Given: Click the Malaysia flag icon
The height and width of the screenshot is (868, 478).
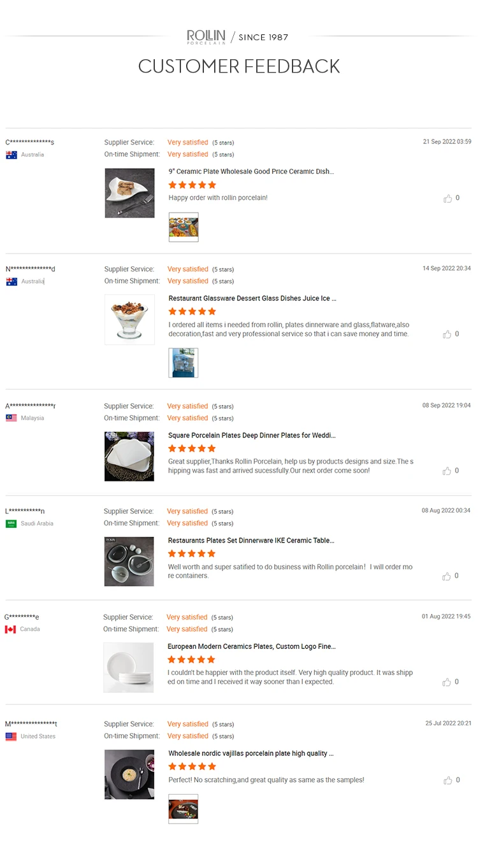Looking at the screenshot, I should (11, 418).
